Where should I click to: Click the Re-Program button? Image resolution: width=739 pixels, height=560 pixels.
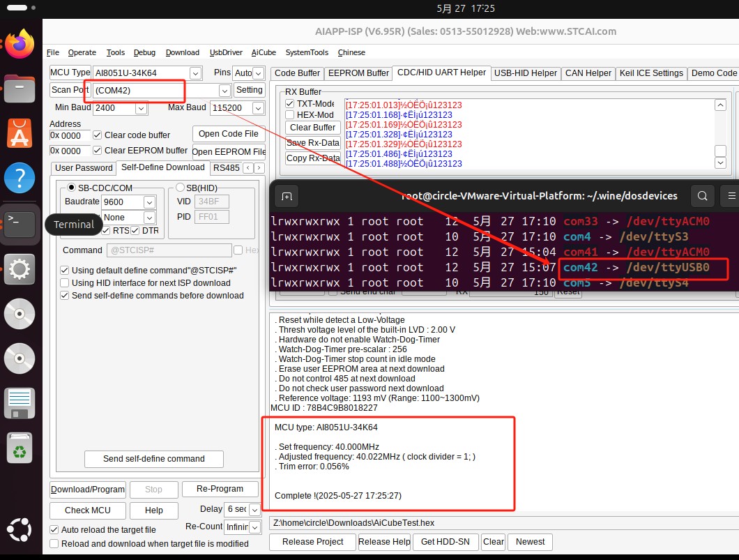[x=220, y=489]
